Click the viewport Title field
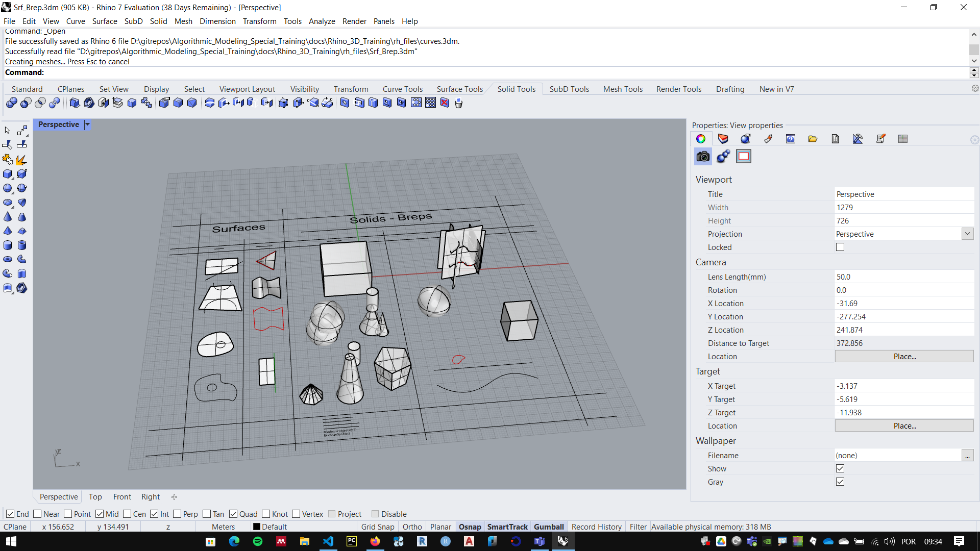The width and height of the screenshot is (980, 551). 904,194
